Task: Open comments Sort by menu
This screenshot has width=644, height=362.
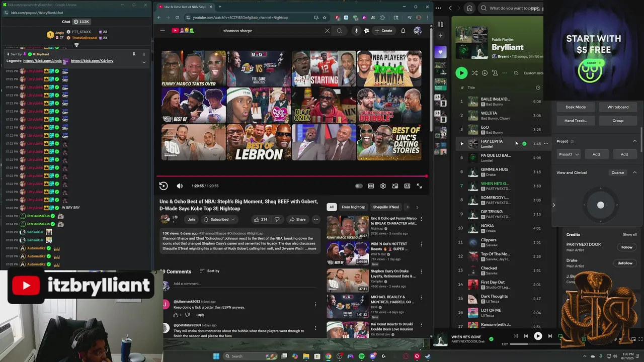Action: click(x=210, y=271)
